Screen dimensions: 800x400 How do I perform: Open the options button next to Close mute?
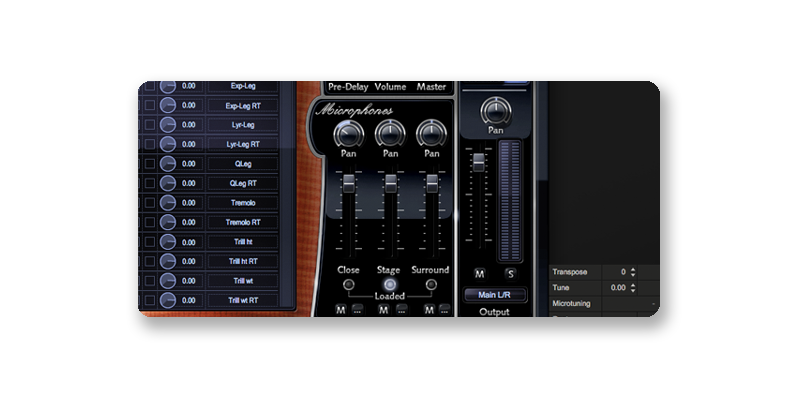pos(357,310)
